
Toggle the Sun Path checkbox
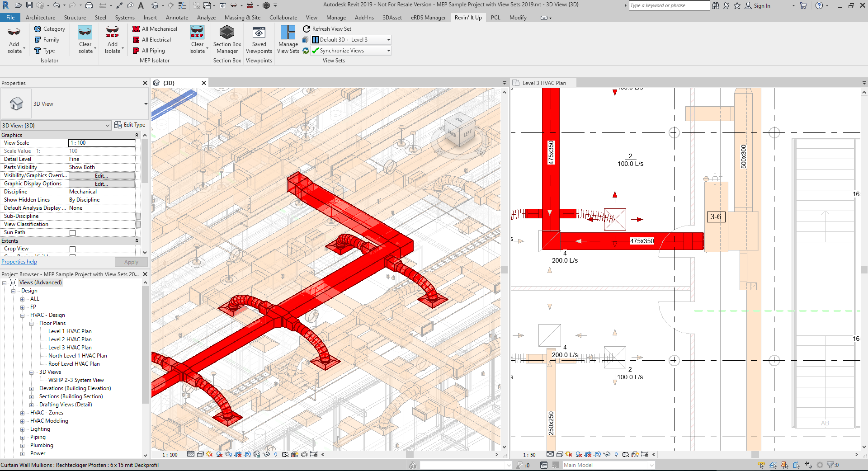click(x=72, y=233)
